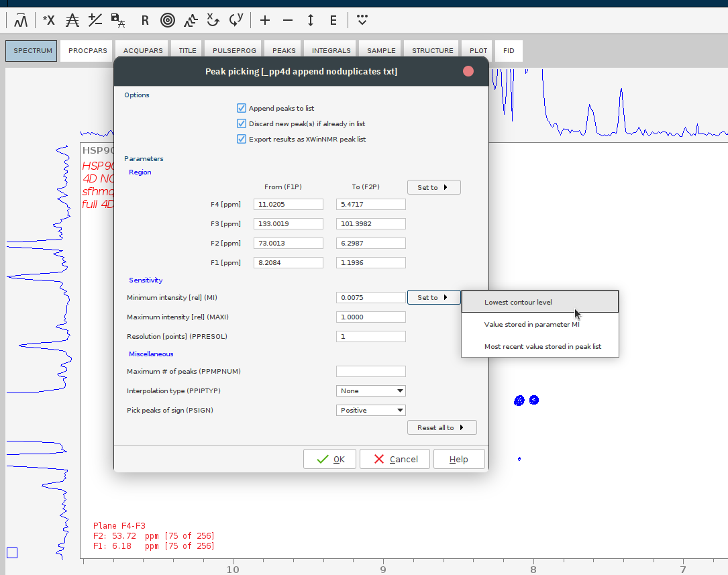This screenshot has width=728, height=575.
Task: Click the minus icon in toolbar
Action: coord(288,20)
